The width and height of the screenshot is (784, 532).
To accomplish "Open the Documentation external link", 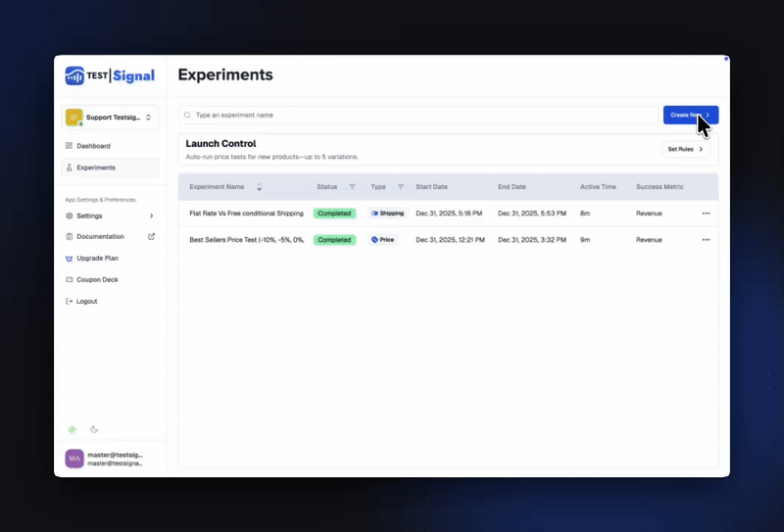I will click(151, 237).
